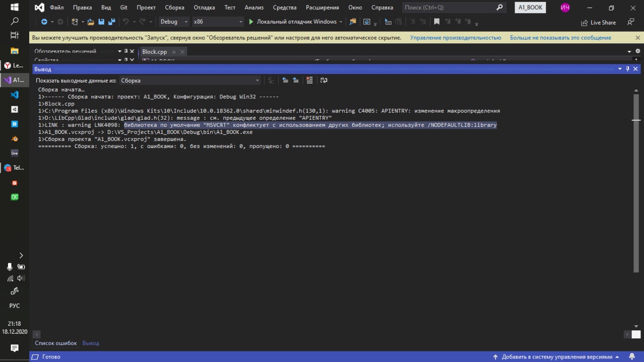Viewport: 644px width, 362px height.
Task: Click Больше не показывать это сообщение link
Action: 560,38
